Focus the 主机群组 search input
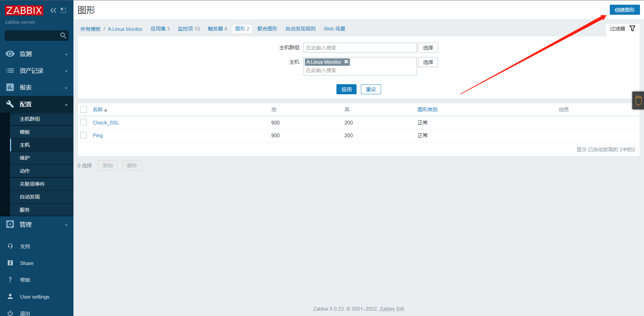 click(360, 48)
